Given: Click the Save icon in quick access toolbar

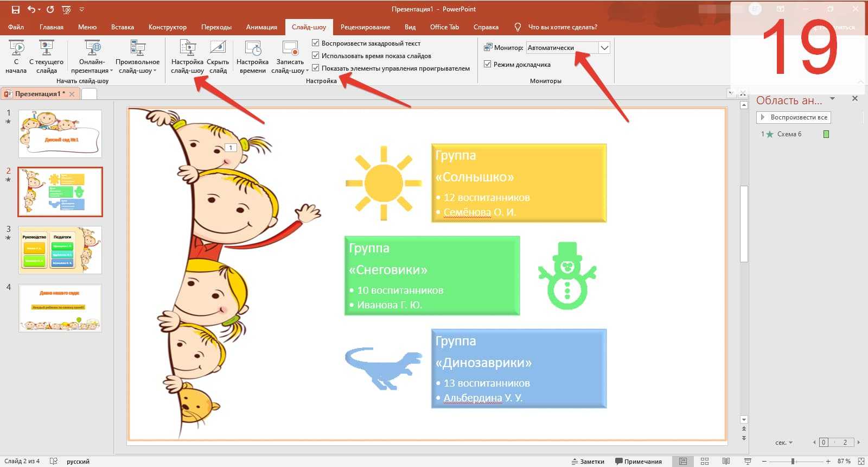Looking at the screenshot, I should point(16,9).
